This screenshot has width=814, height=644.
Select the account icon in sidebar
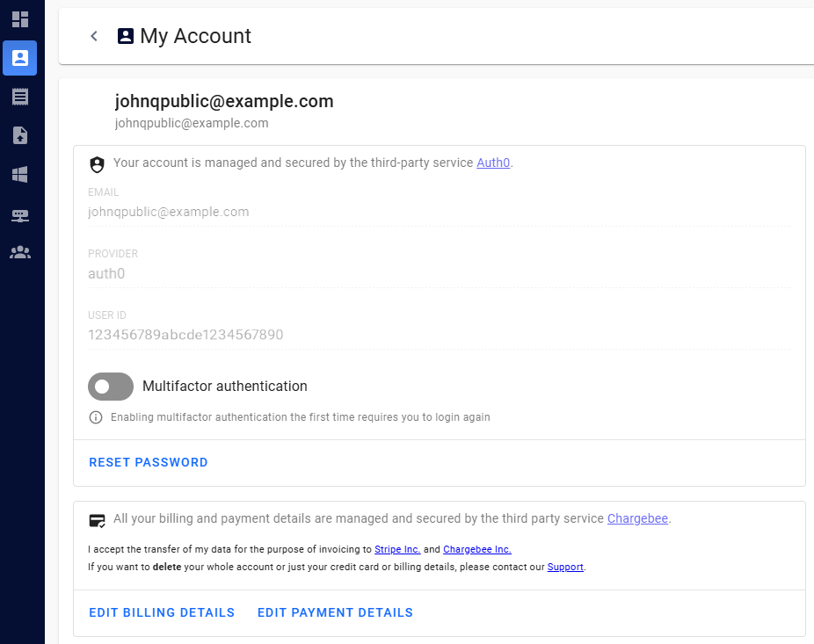pos(20,58)
